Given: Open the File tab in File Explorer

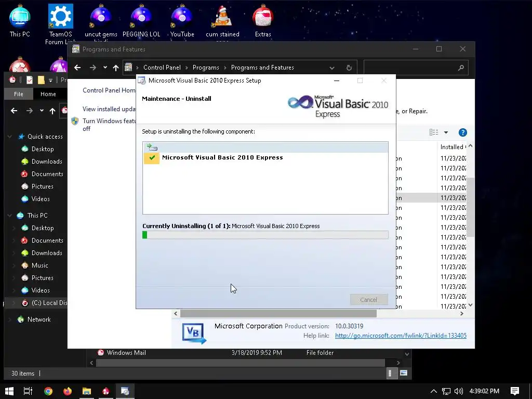Looking at the screenshot, I should point(19,94).
